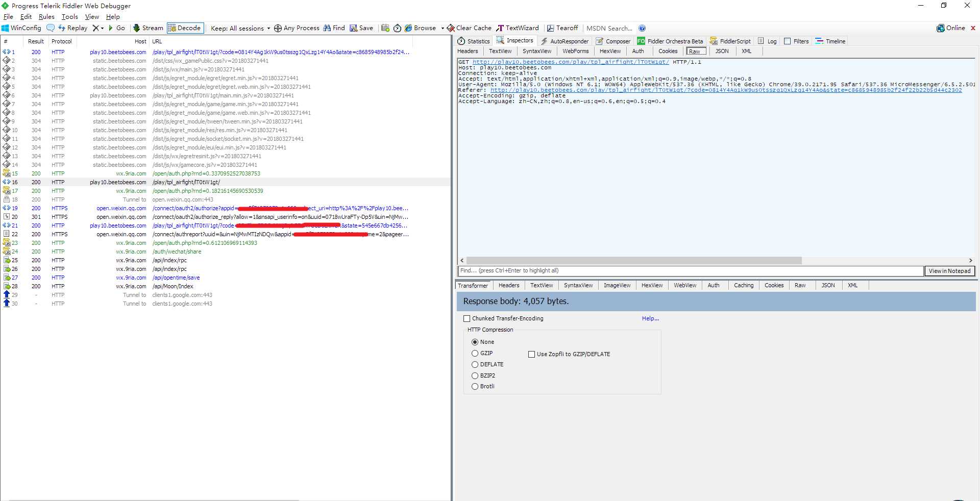
Task: Launch Browse in Internet Explorer
Action: (420, 28)
